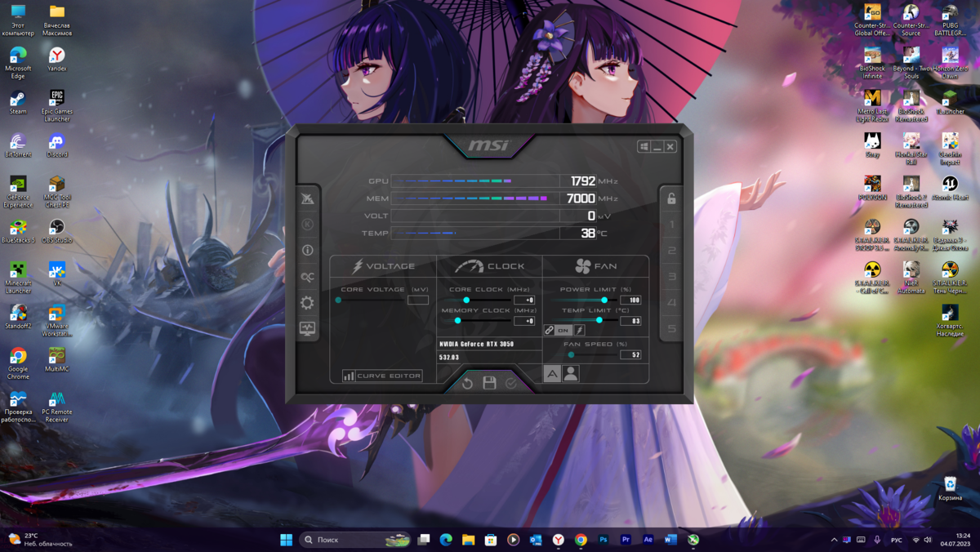Open Minecraft Launcher desktop shortcut
Screen dimensions: 980x552
click(x=17, y=277)
